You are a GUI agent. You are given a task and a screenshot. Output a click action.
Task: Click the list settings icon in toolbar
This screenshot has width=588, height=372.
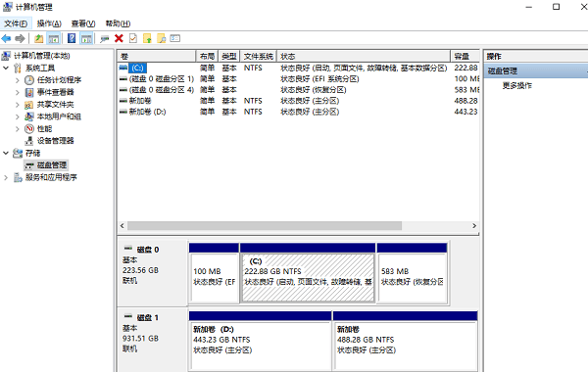175,38
